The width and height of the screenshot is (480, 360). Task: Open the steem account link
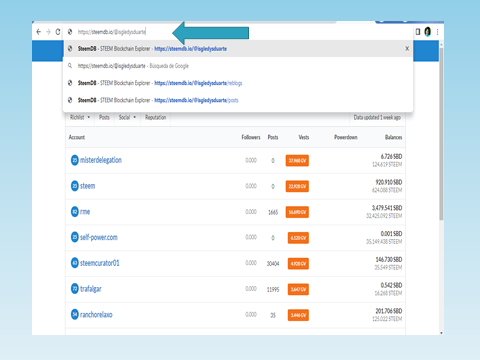coord(87,186)
